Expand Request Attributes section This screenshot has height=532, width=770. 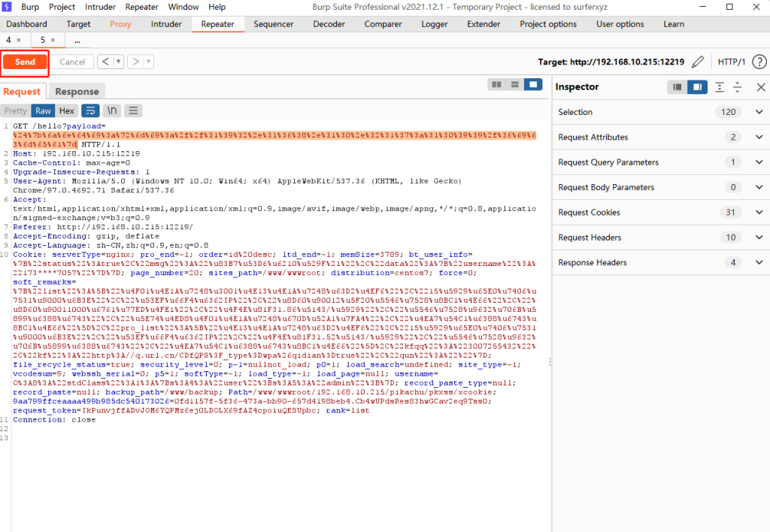[759, 137]
